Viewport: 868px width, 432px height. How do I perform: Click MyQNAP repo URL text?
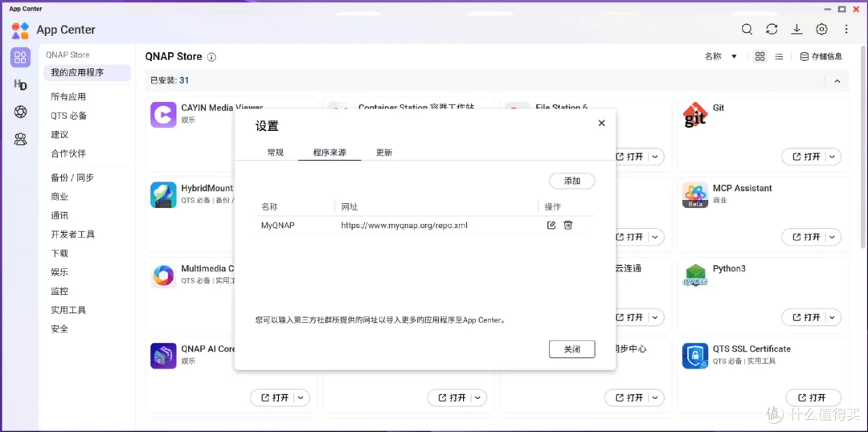[x=404, y=225]
